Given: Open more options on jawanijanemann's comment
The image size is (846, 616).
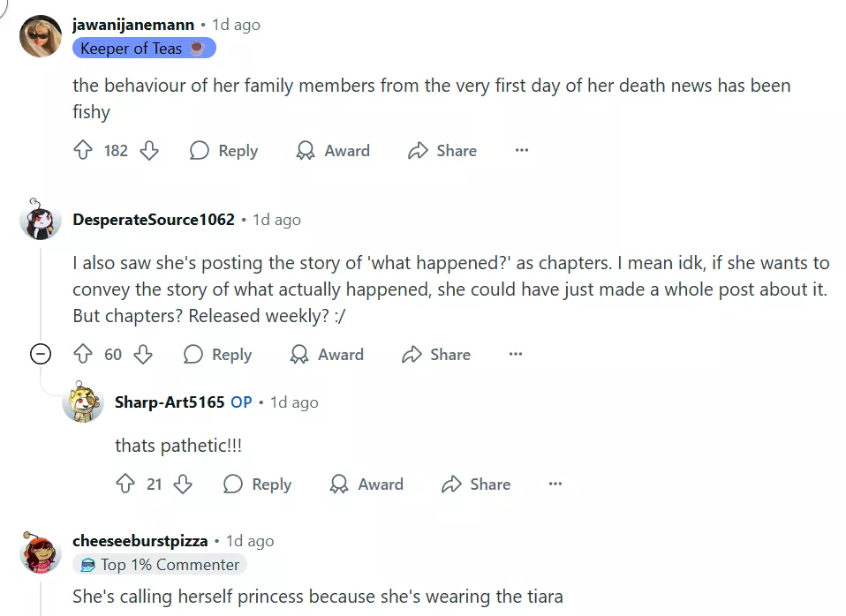Looking at the screenshot, I should pyautogui.click(x=522, y=151).
